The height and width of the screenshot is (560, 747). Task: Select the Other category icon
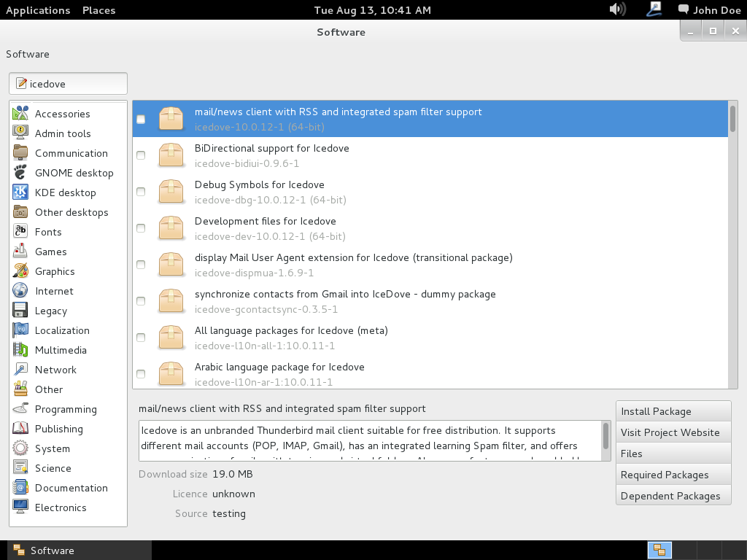tap(20, 389)
